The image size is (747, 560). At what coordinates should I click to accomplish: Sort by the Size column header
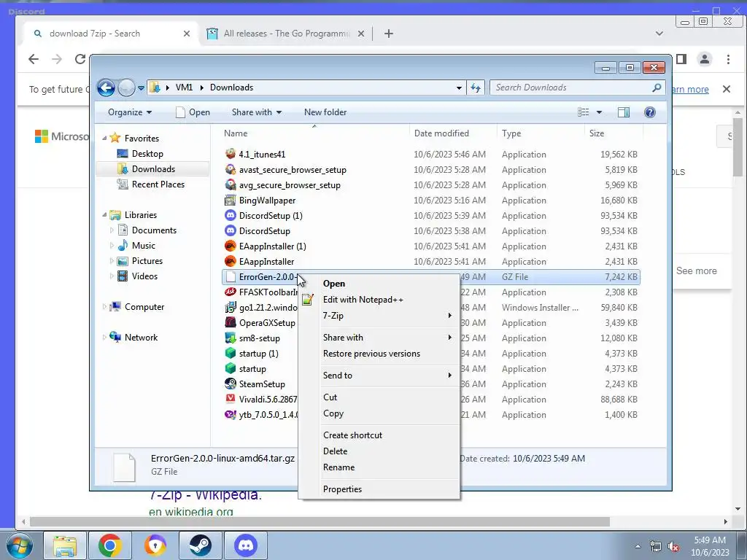613,133
